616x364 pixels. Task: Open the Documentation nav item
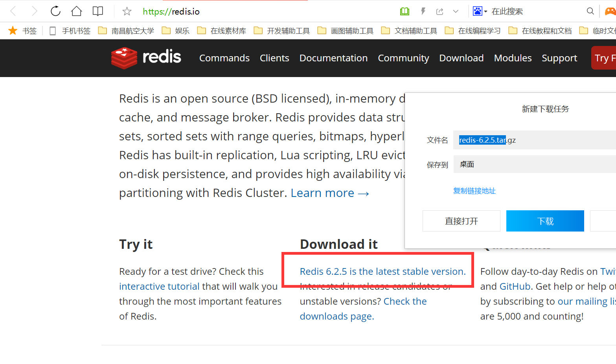click(334, 58)
